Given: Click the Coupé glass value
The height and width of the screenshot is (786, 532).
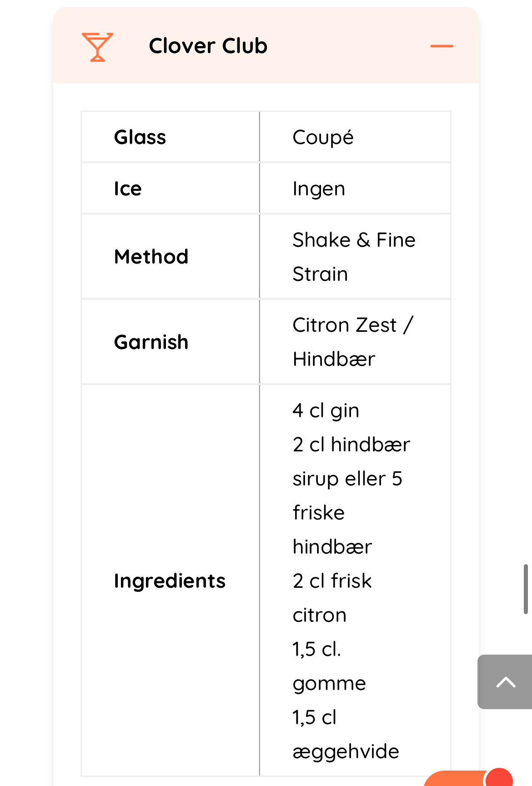Looking at the screenshot, I should (x=323, y=137).
